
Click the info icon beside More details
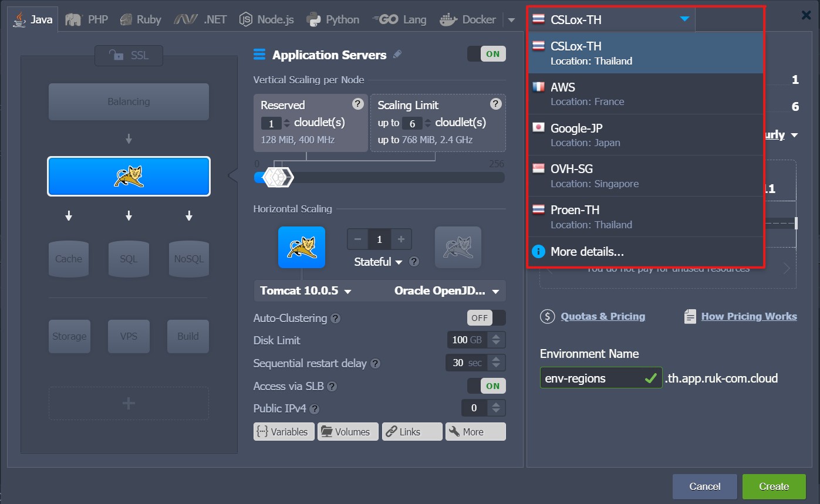538,252
